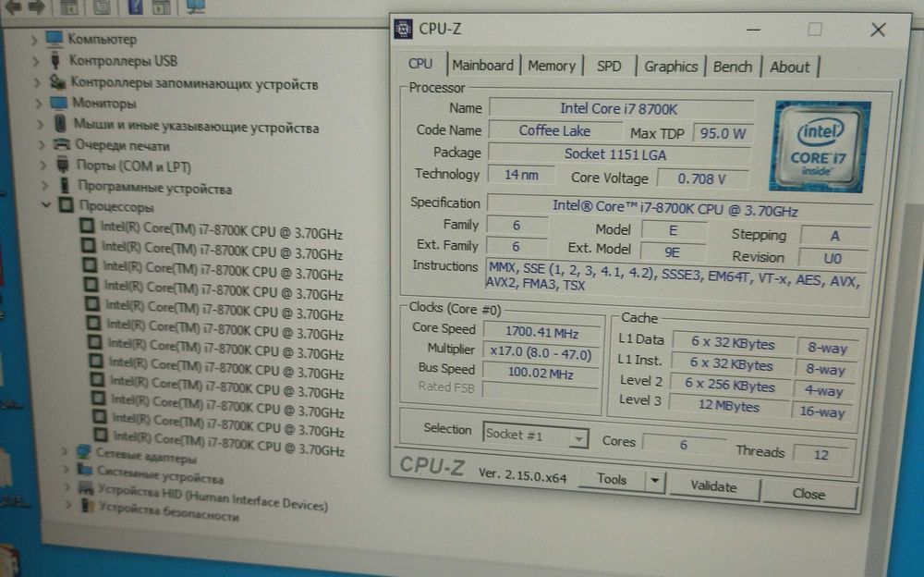The height and width of the screenshot is (577, 924).
Task: Click the Tools button in CPU-Z
Action: click(x=612, y=479)
